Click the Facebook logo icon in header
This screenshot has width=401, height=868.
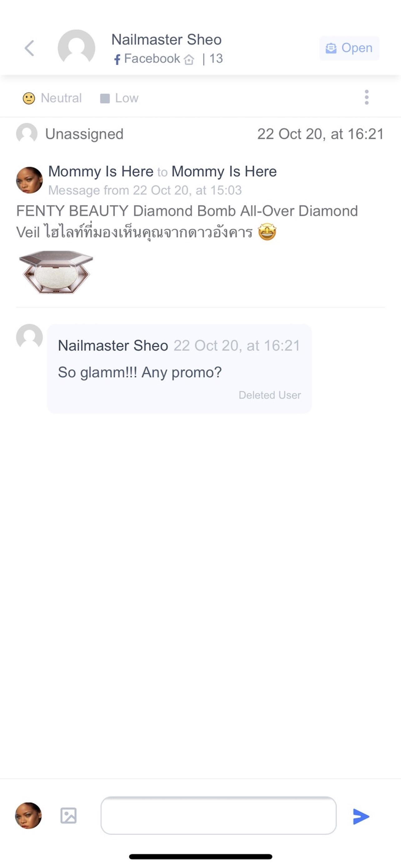click(117, 60)
